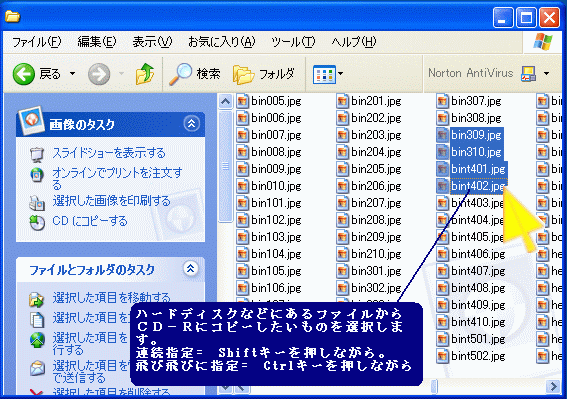Click the order prints online icon
The height and width of the screenshot is (399, 567).
pyautogui.click(x=37, y=175)
